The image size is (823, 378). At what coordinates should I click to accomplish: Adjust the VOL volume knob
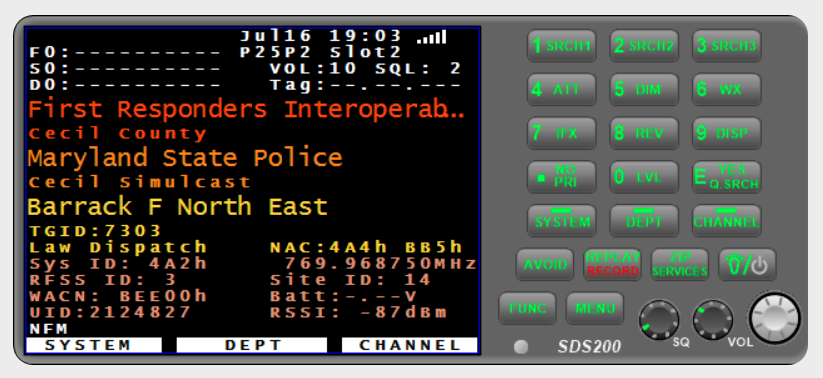(x=713, y=319)
